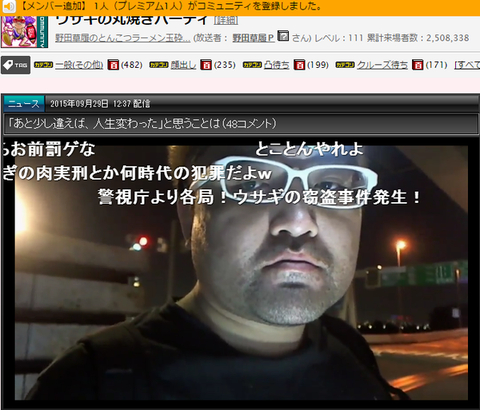Open dictionary icon next to 顔出し tag

206,65
